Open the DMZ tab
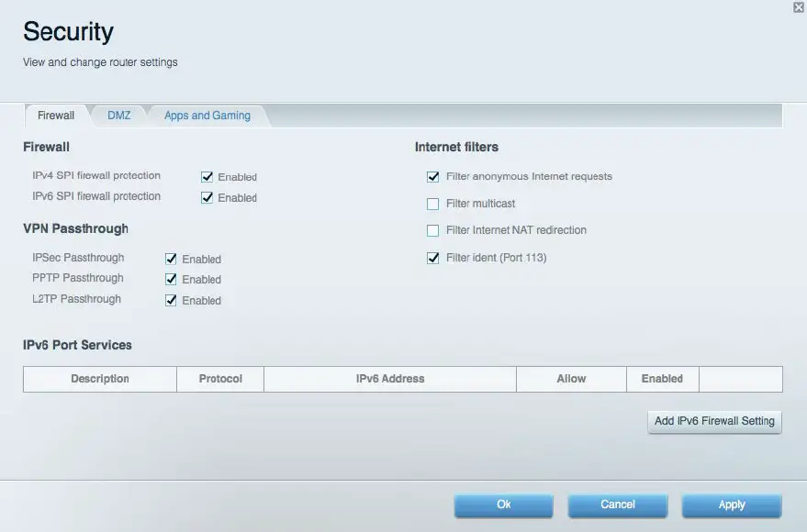 (118, 116)
